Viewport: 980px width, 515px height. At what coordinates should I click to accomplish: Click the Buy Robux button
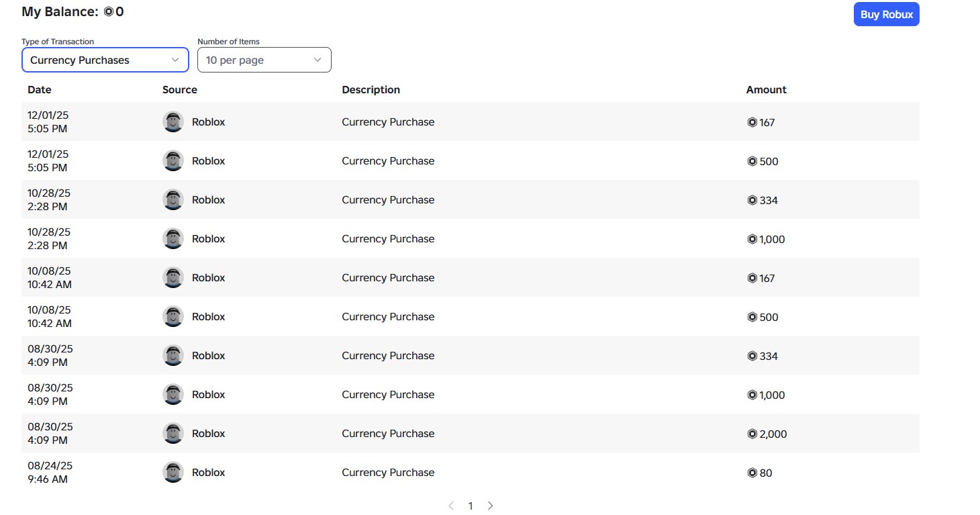tap(886, 14)
